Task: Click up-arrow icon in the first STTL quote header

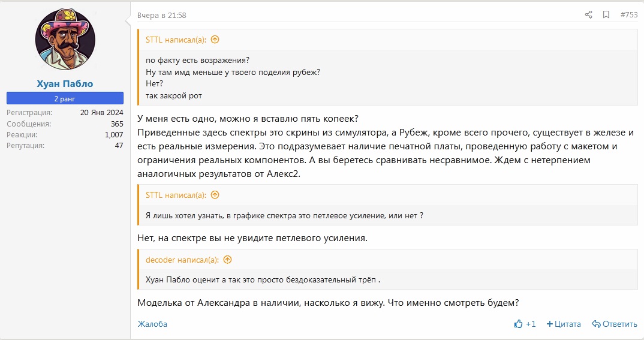Action: (x=215, y=40)
